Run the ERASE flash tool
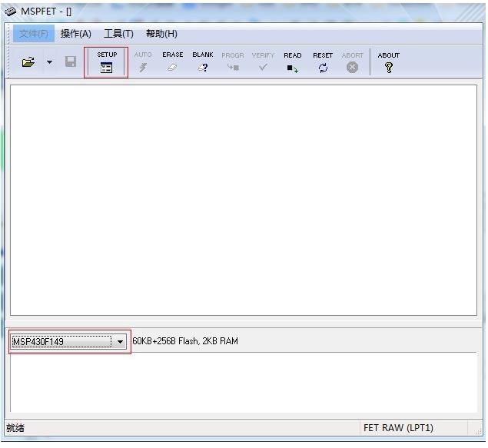The image size is (488, 448). 172,62
